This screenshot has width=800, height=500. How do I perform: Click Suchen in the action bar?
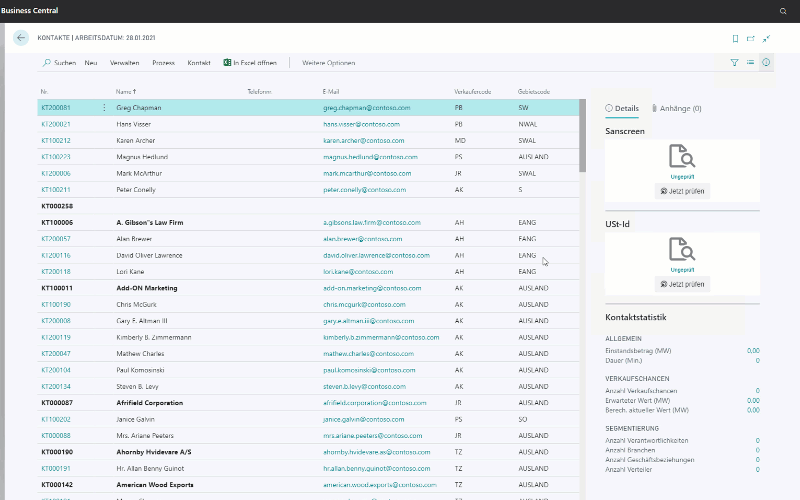[60, 63]
